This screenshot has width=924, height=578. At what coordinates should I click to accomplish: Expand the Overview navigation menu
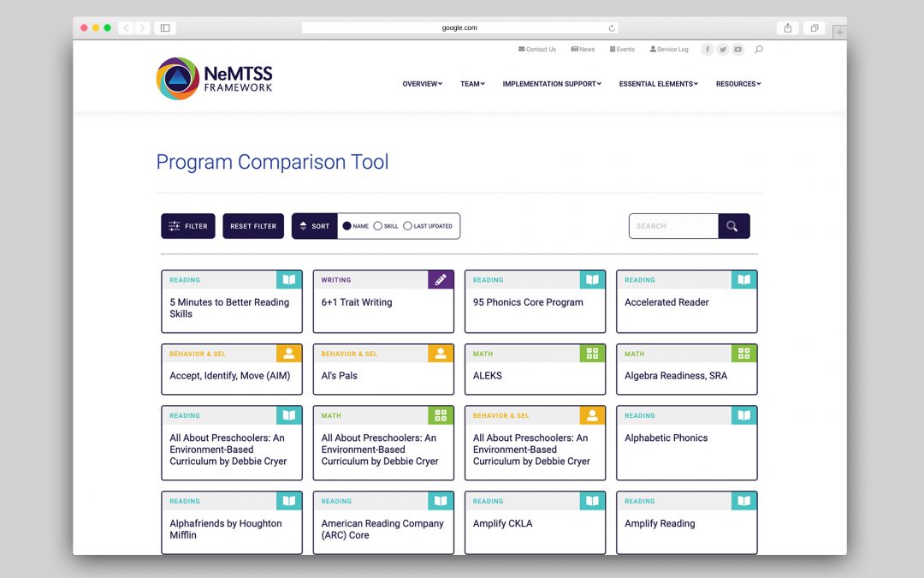click(422, 84)
